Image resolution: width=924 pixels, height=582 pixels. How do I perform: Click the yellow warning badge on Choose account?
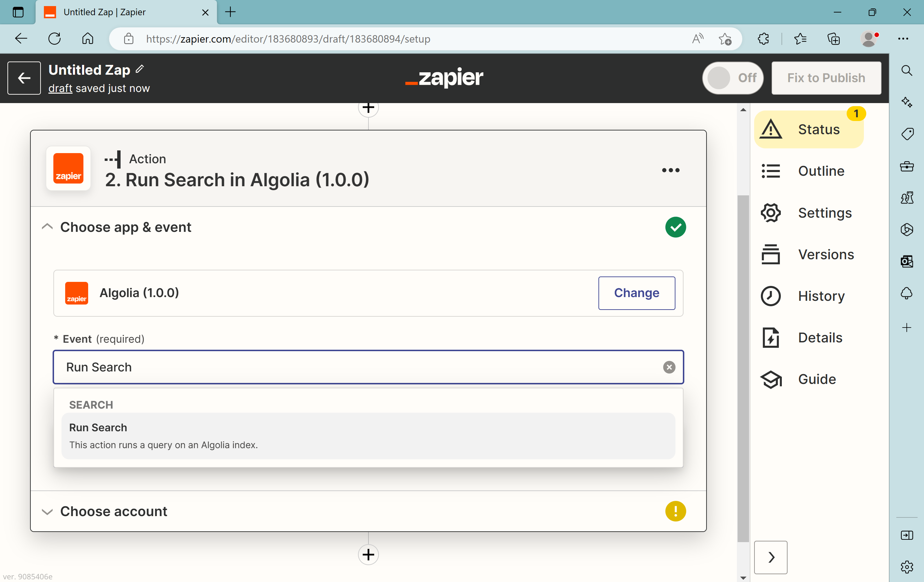tap(675, 511)
